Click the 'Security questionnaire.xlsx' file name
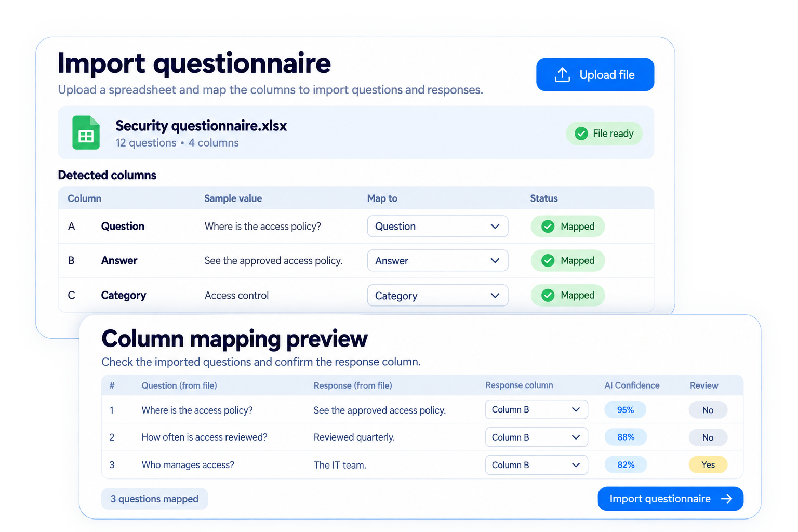The height and width of the screenshot is (532, 798). (x=201, y=126)
